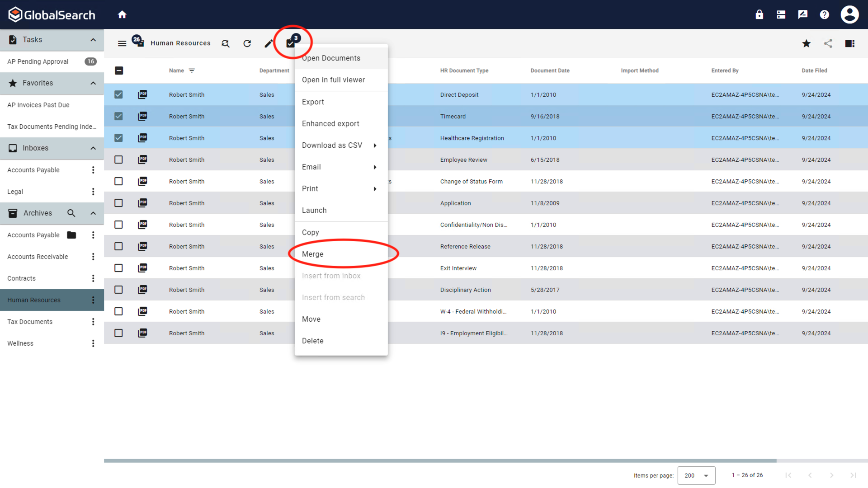The height and width of the screenshot is (488, 868).
Task: Collapse the Tasks section chevron
Action: pos(93,40)
